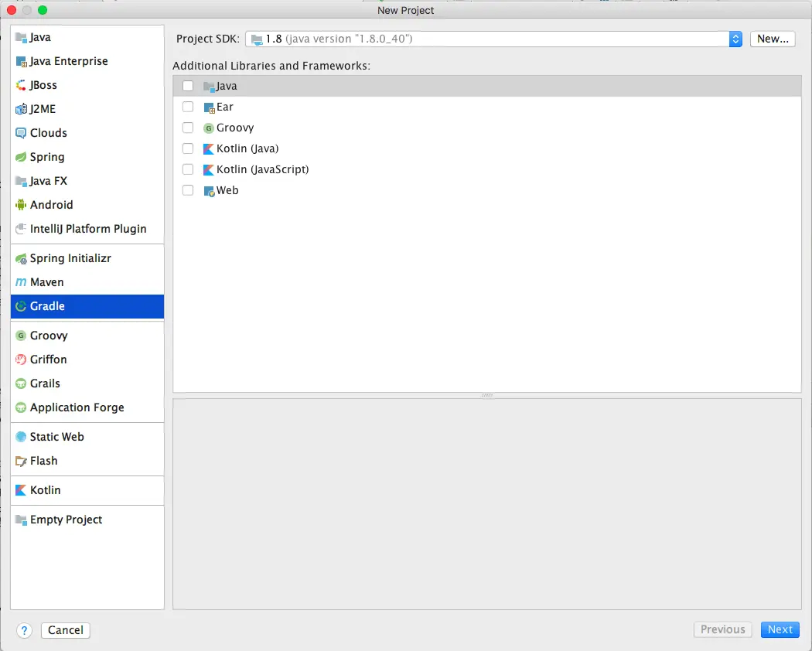
Task: Select the Clouds icon
Action: click(21, 133)
